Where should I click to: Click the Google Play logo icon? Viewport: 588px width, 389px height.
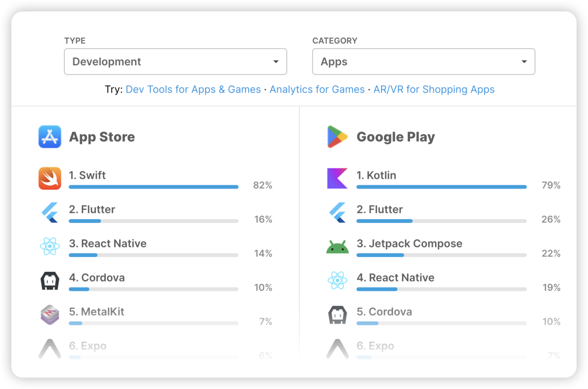337,137
